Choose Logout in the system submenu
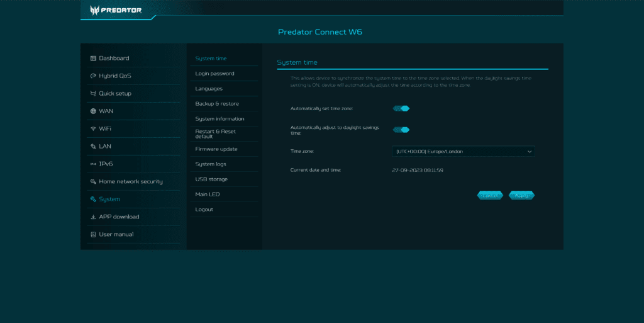 [x=204, y=210]
